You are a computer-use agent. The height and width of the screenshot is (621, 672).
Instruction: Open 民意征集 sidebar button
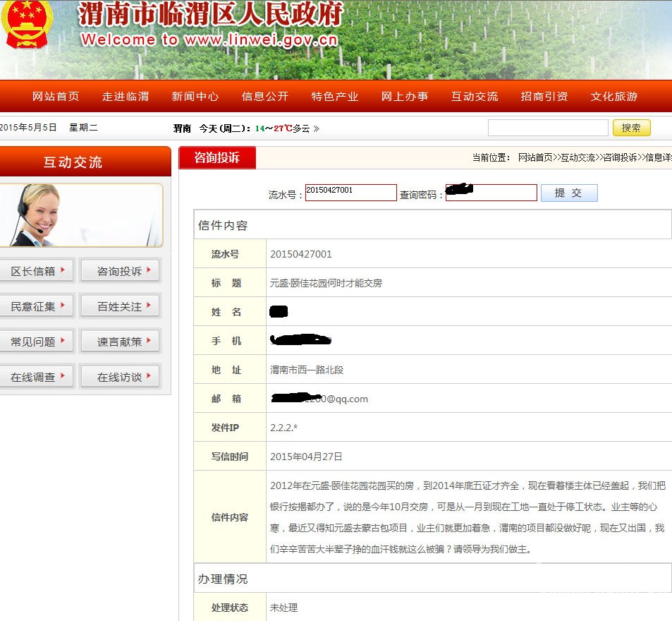coord(37,306)
